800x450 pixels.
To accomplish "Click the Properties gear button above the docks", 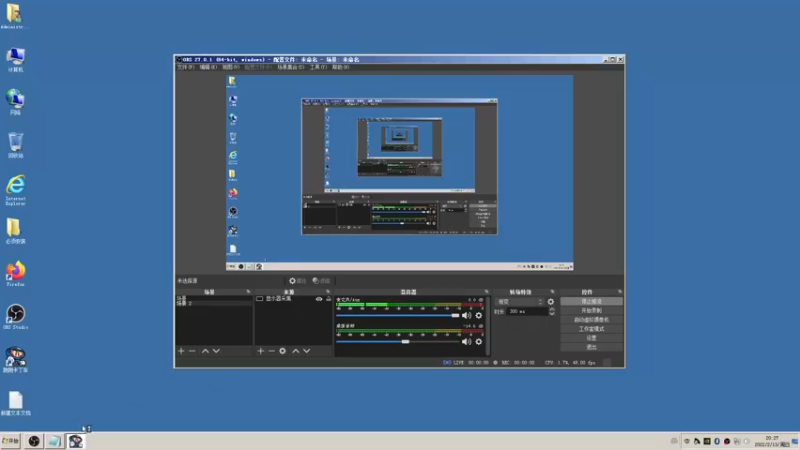I will (x=297, y=281).
